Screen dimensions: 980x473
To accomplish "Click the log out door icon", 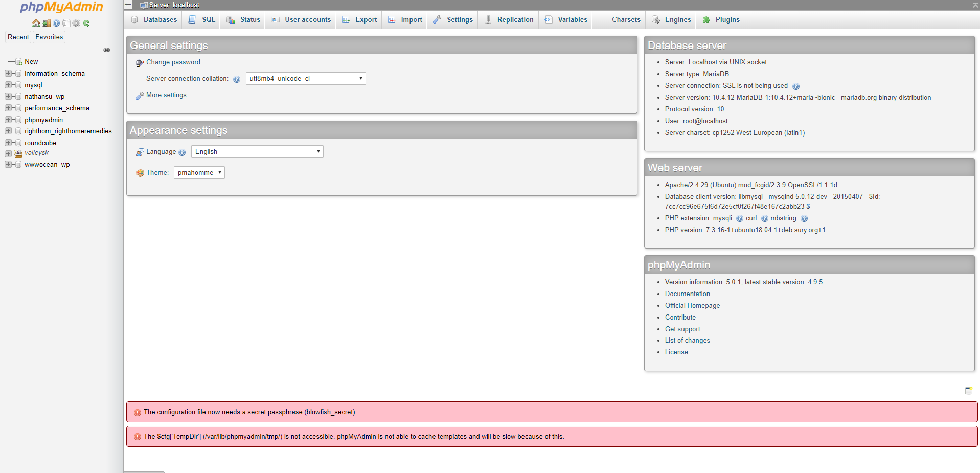I will [46, 23].
